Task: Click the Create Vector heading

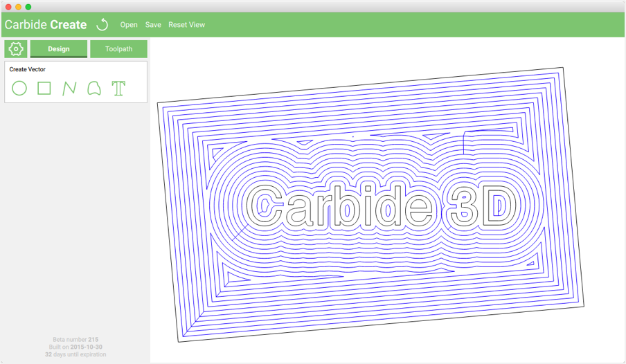Action: tap(27, 69)
